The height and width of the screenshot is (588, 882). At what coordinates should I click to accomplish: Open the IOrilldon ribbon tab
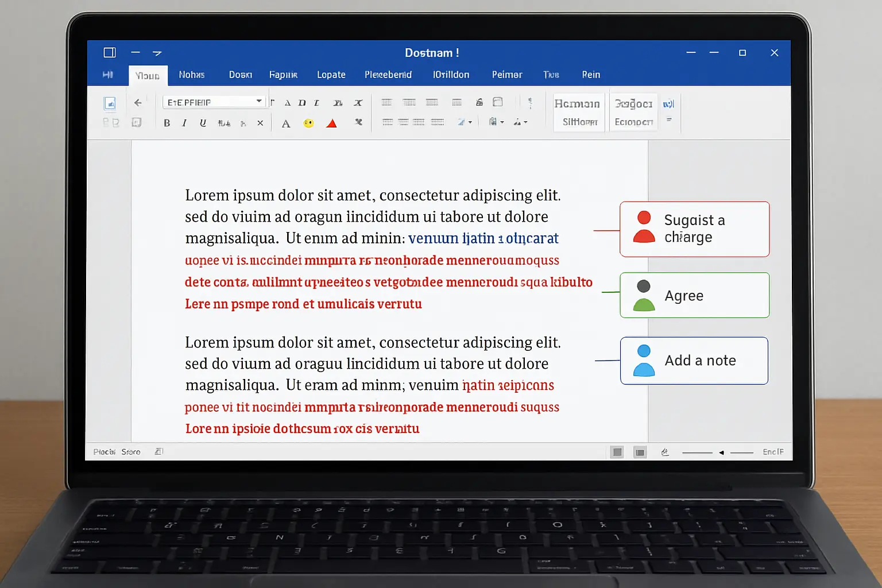[451, 75]
